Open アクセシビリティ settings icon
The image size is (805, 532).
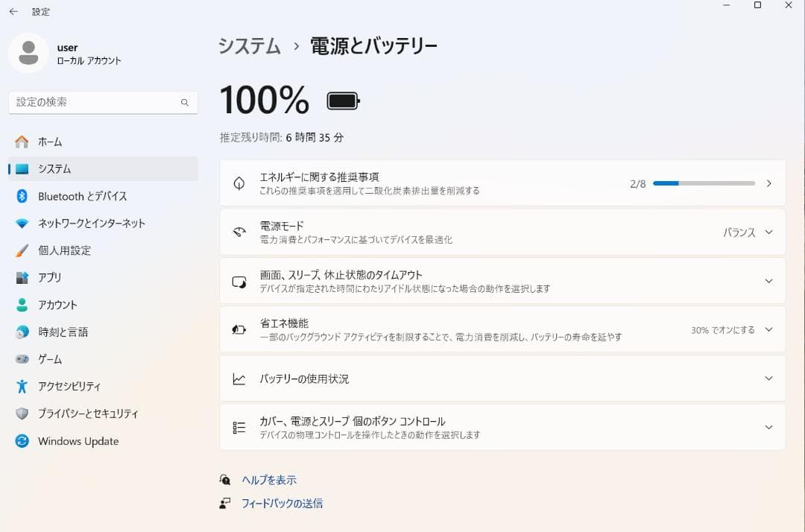click(21, 386)
